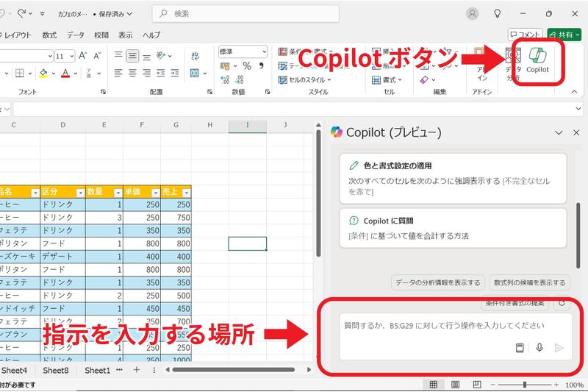588x392 pixels.
Task: Expand セルのスタイル cell styles menu
Action: 305,80
